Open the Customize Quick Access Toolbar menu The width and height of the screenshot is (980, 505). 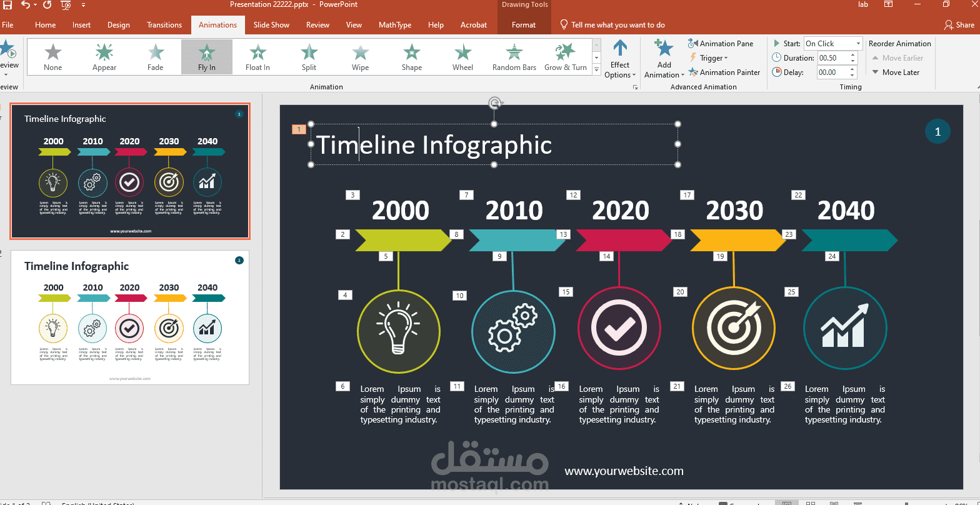coord(84,5)
